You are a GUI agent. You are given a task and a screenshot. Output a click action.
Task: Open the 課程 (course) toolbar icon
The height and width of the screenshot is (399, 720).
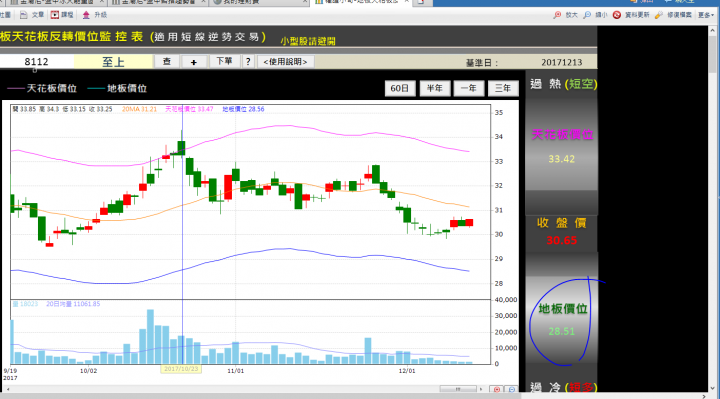tap(55, 15)
